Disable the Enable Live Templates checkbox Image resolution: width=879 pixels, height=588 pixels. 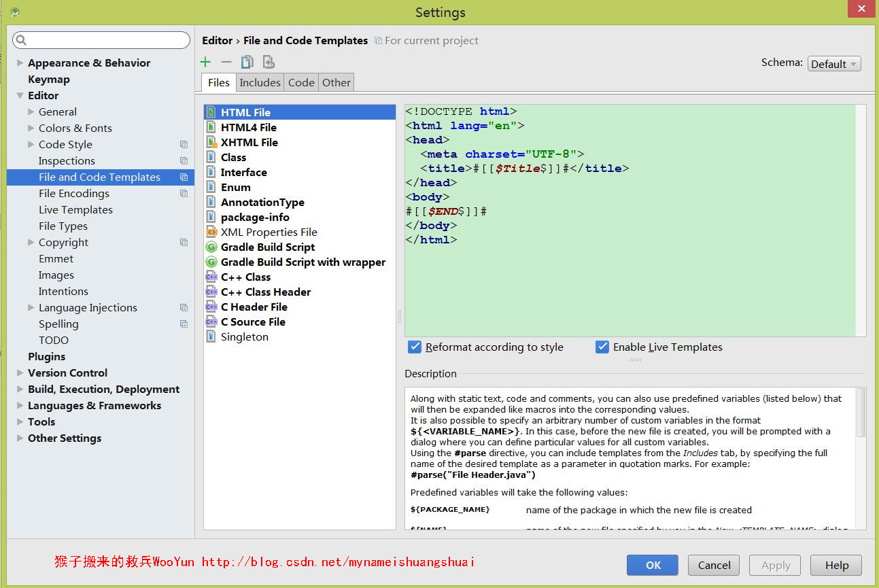click(x=602, y=347)
